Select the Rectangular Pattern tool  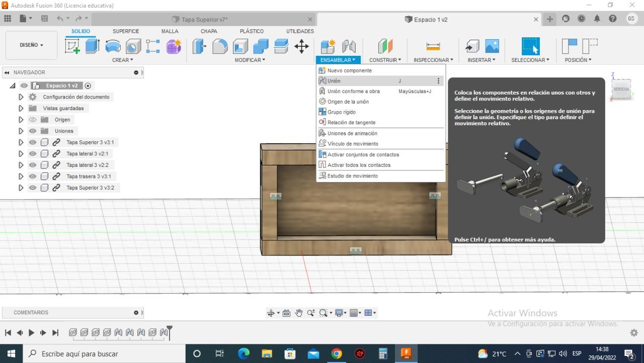153,46
